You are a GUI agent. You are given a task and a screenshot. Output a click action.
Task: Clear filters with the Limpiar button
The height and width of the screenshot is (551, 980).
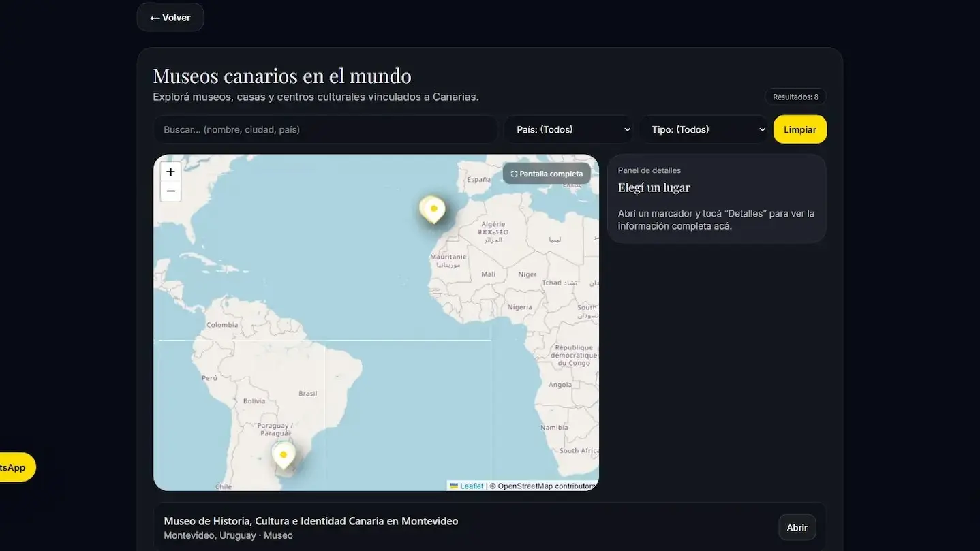pyautogui.click(x=800, y=129)
